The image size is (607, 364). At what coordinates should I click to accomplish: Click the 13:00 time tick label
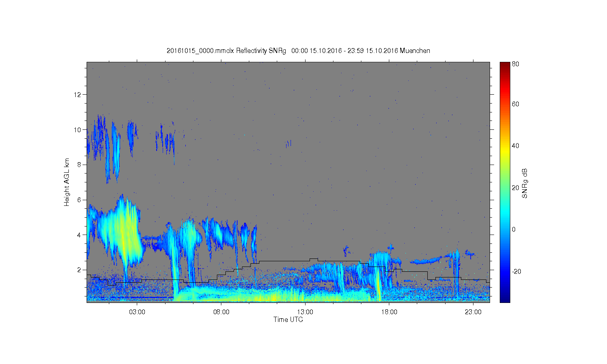[305, 312]
